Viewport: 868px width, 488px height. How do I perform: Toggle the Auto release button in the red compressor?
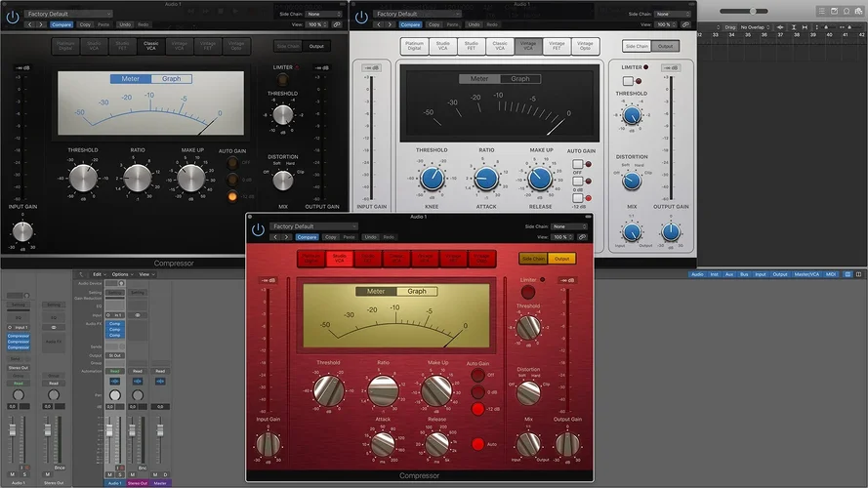coord(478,444)
